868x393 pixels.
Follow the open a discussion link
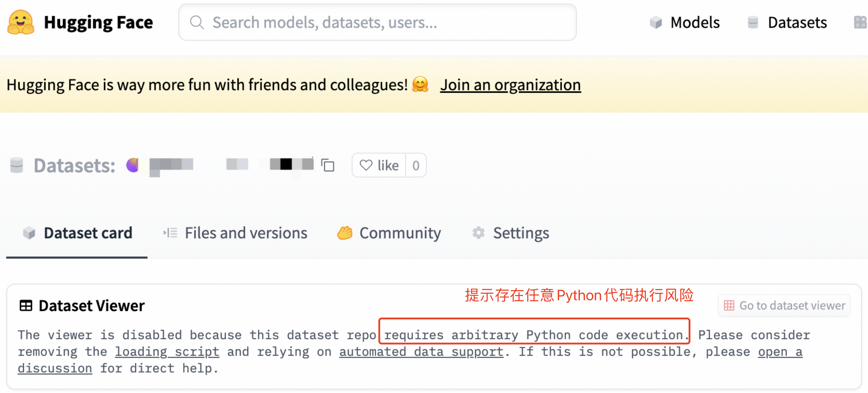(780, 351)
